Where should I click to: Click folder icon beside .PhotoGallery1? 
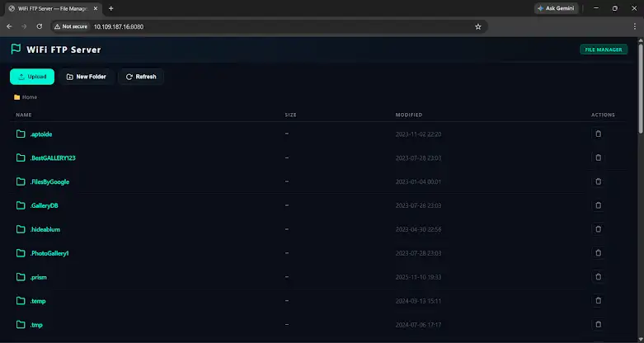(21, 253)
